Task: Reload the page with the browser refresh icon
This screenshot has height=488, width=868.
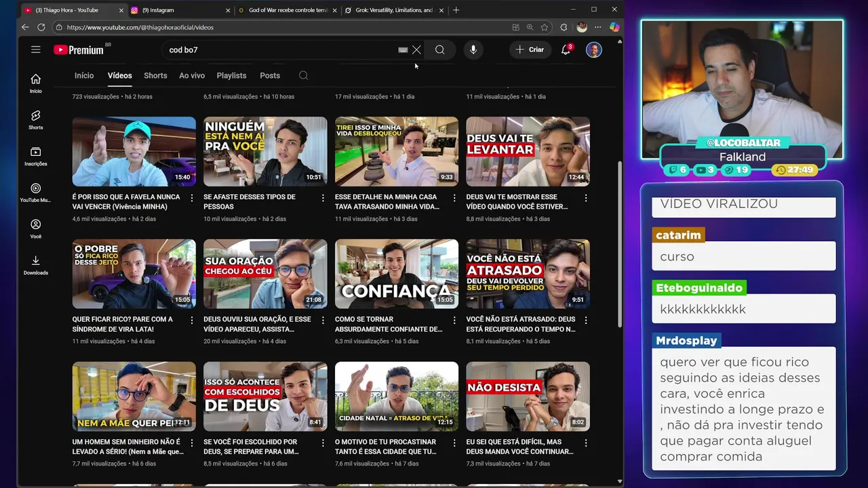Action: pos(41,27)
